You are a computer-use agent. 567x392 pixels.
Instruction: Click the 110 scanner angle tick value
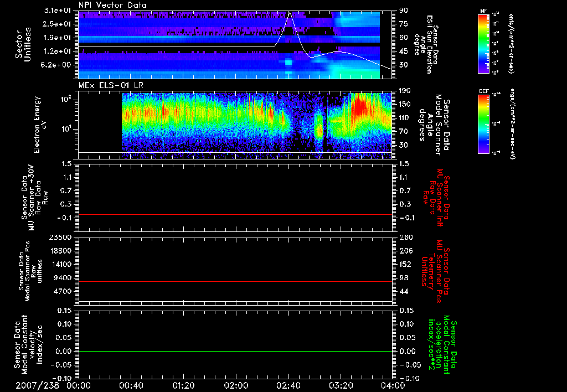(x=405, y=118)
